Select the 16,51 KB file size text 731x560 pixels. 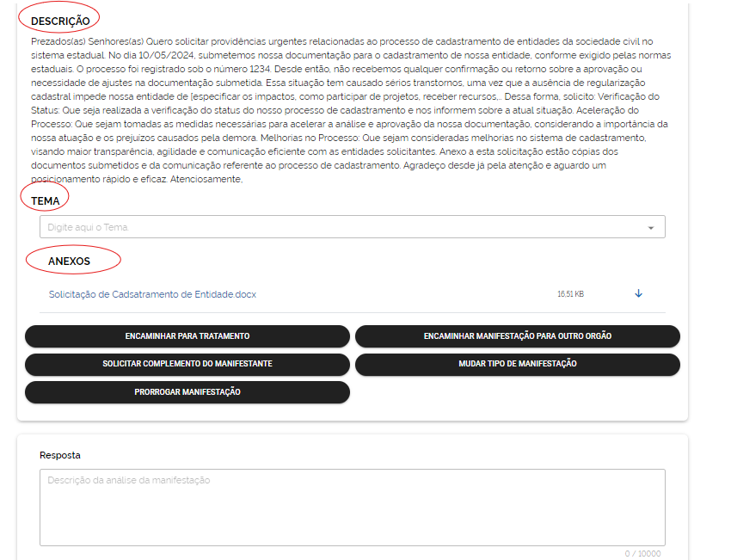pos(571,293)
